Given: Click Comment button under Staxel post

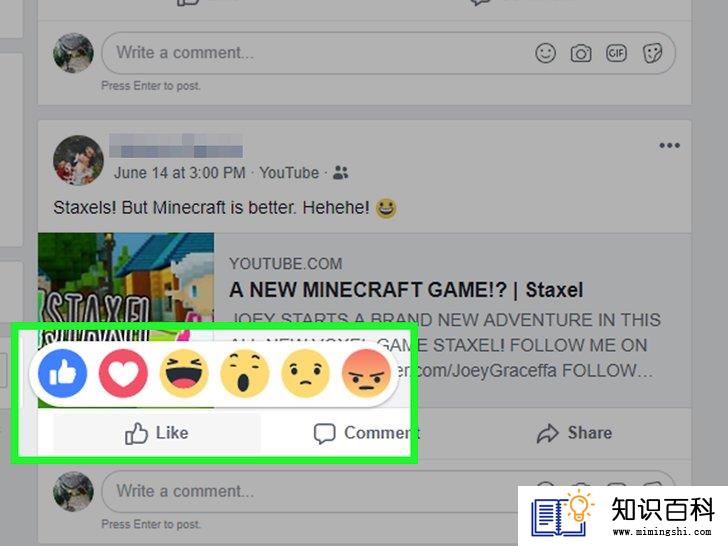Looking at the screenshot, I should tap(366, 433).
